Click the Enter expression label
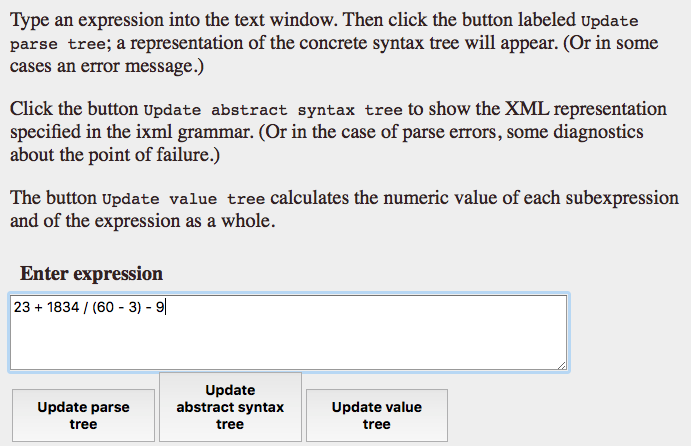 click(91, 274)
